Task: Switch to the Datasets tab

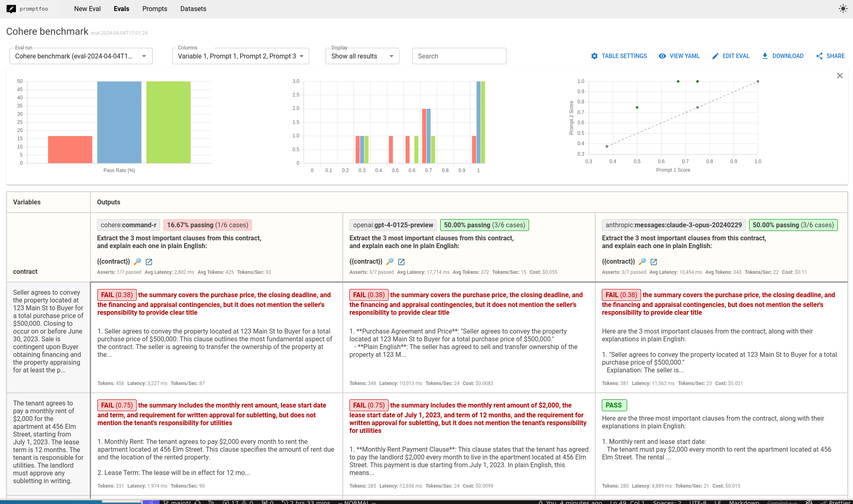Action: click(x=193, y=9)
